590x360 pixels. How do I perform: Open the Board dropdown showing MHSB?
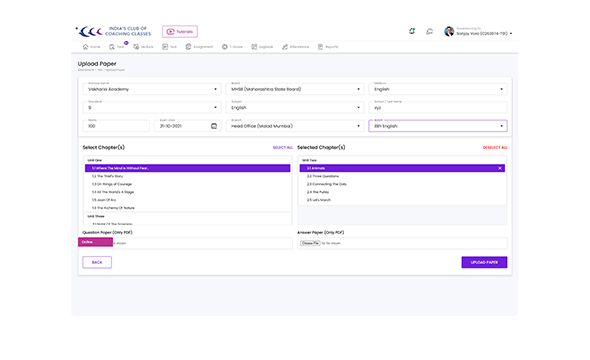295,89
